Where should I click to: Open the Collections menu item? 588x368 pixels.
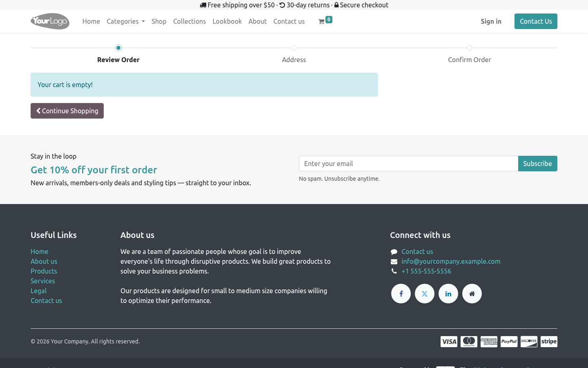pyautogui.click(x=189, y=21)
